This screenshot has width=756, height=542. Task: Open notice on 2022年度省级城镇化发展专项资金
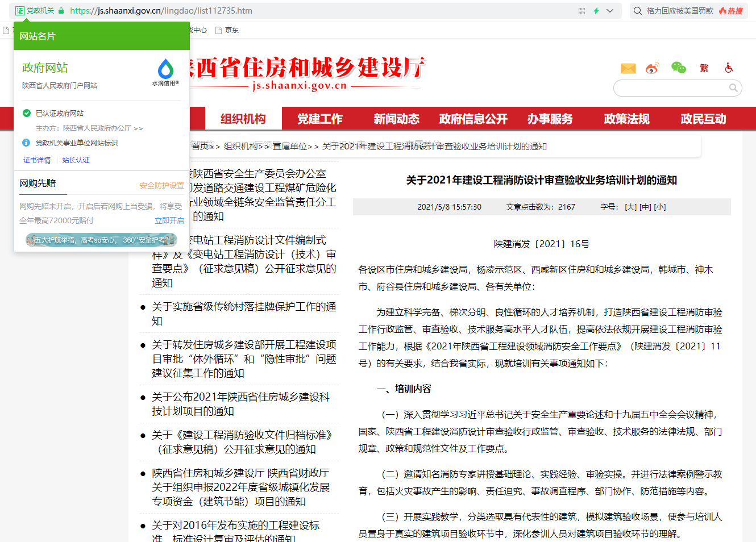240,487
